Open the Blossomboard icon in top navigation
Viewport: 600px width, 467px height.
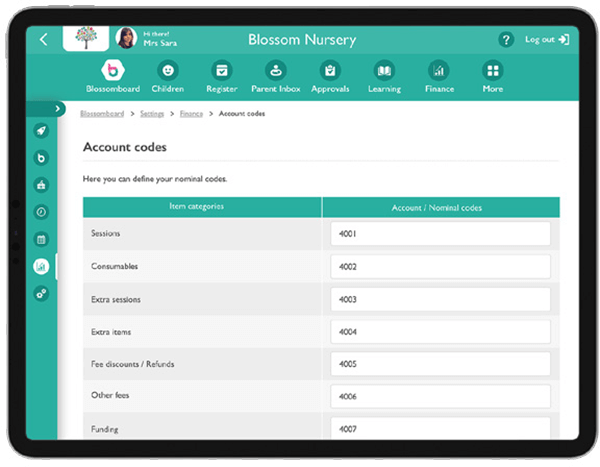pos(112,71)
